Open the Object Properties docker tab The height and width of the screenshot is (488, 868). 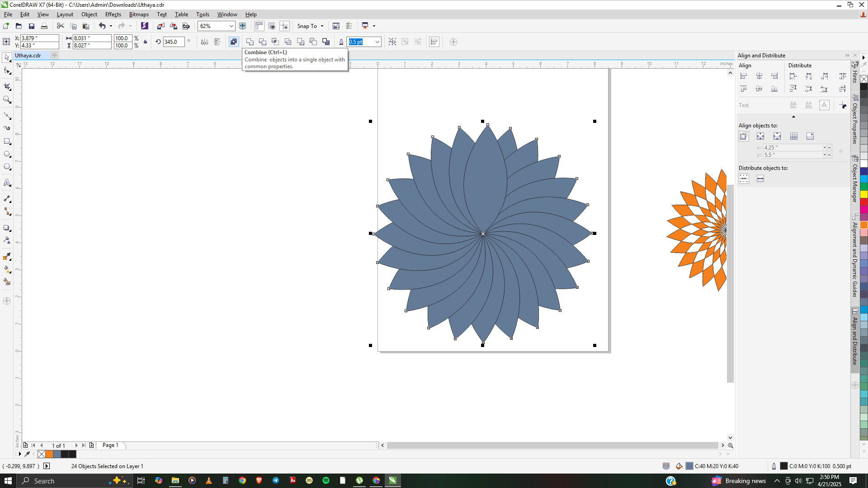pyautogui.click(x=855, y=119)
